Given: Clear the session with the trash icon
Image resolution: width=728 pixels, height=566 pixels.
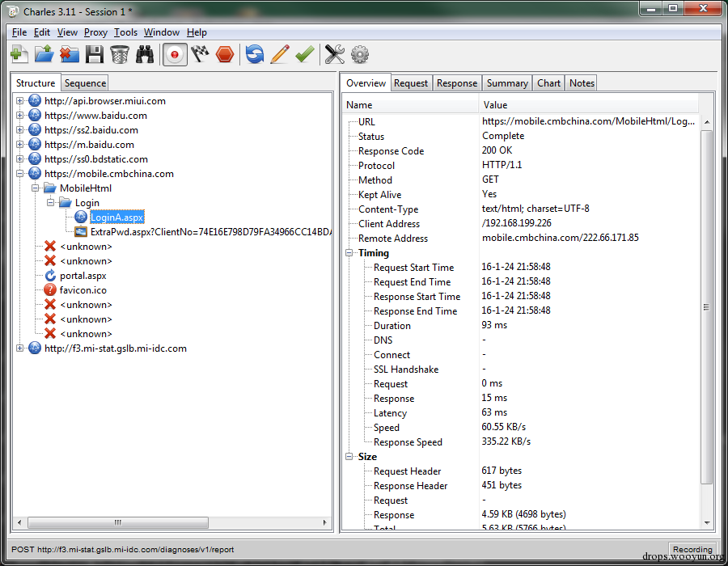Looking at the screenshot, I should (x=120, y=54).
